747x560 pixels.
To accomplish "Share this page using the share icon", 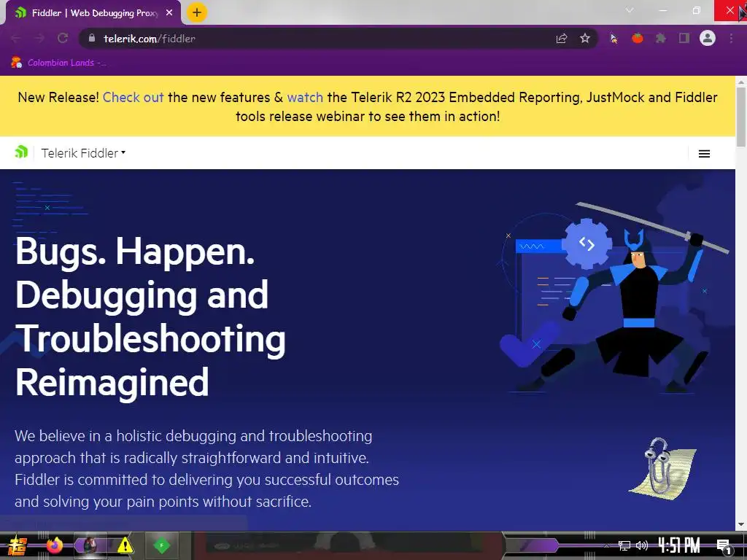I will pyautogui.click(x=562, y=38).
